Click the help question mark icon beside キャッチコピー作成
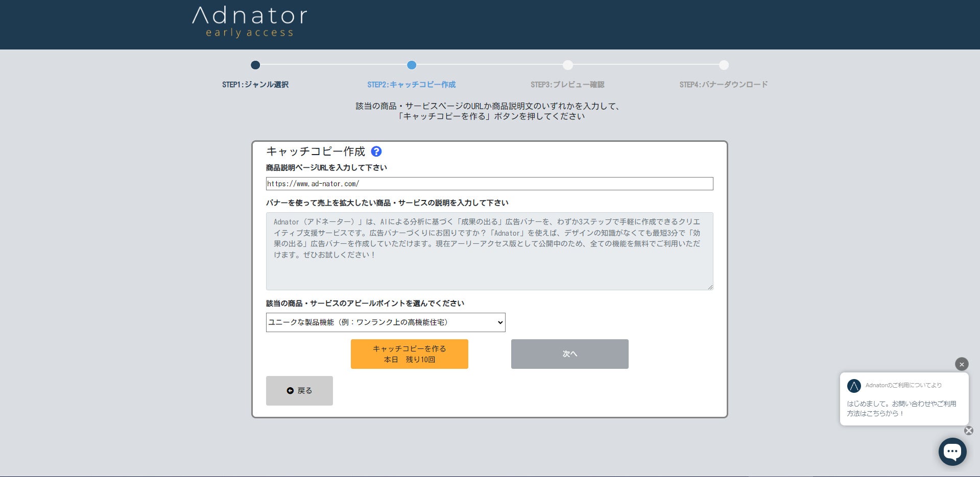980x477 pixels. (x=376, y=152)
